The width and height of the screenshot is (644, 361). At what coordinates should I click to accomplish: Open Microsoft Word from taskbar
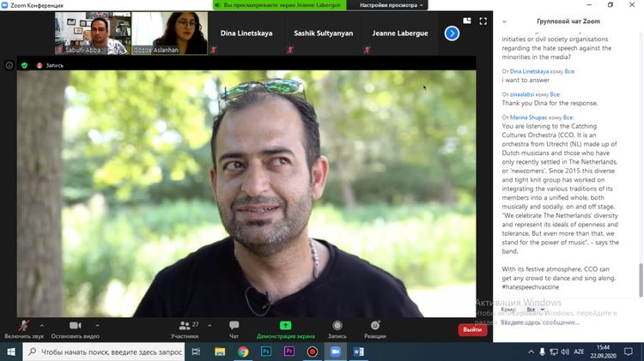[359, 352]
